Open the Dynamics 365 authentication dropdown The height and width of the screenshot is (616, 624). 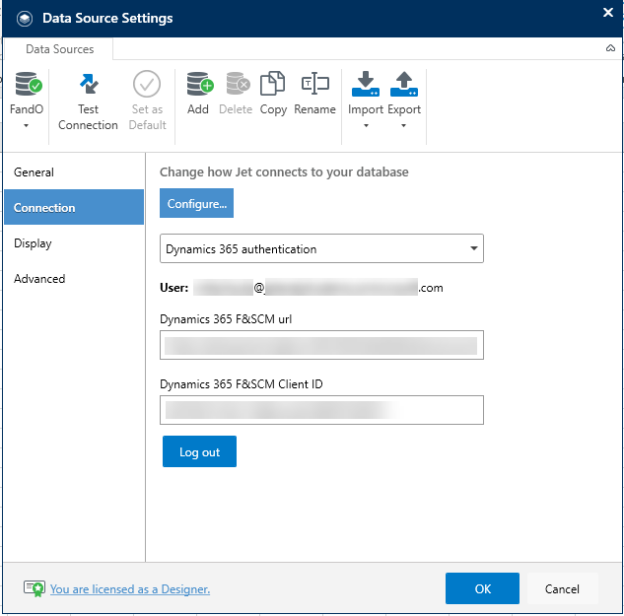click(x=322, y=249)
